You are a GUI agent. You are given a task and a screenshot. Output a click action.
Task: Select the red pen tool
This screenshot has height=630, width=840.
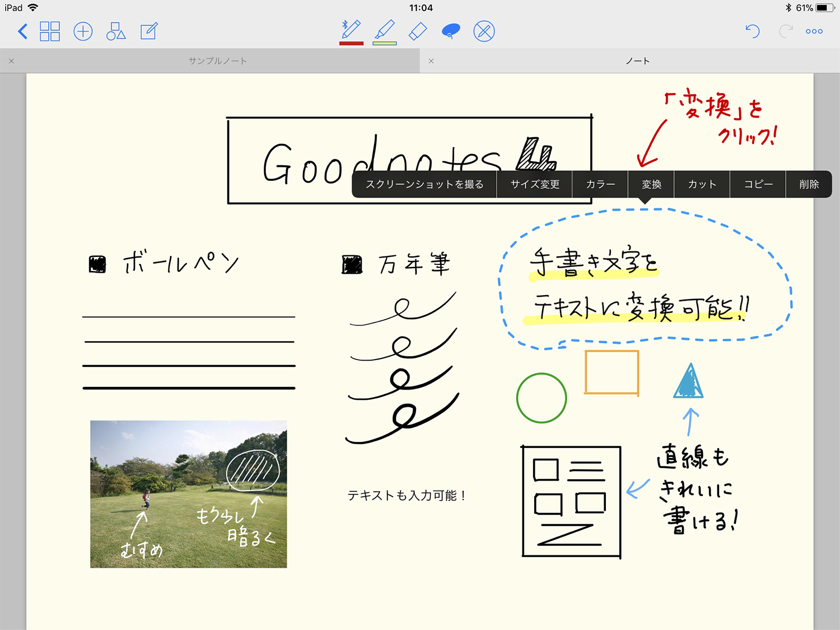coord(351,32)
